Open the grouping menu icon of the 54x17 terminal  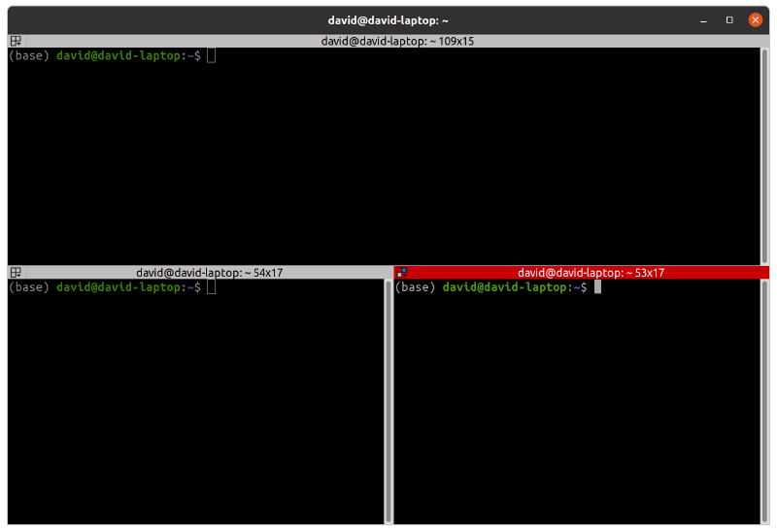click(x=16, y=273)
